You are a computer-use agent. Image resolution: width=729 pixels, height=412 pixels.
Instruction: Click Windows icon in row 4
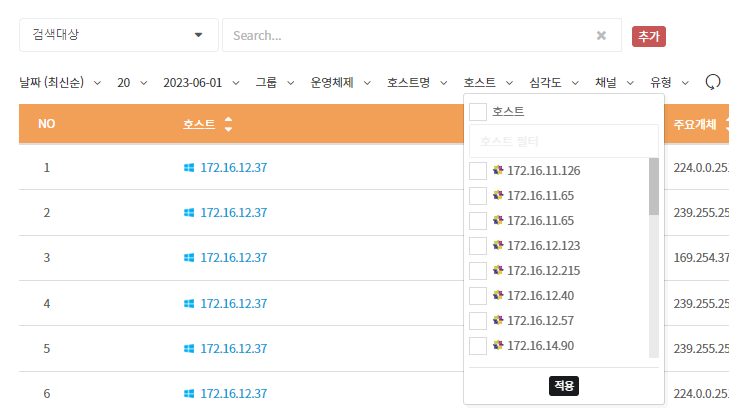pyautogui.click(x=189, y=303)
